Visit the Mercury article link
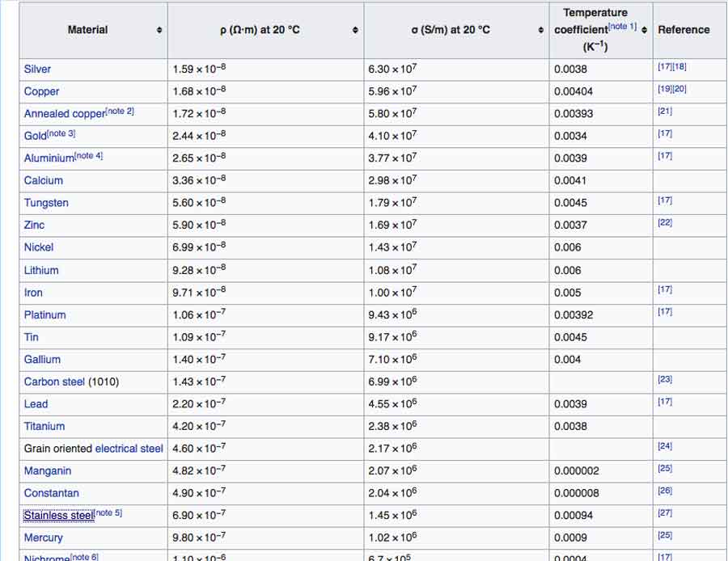The height and width of the screenshot is (561, 728). [43, 538]
